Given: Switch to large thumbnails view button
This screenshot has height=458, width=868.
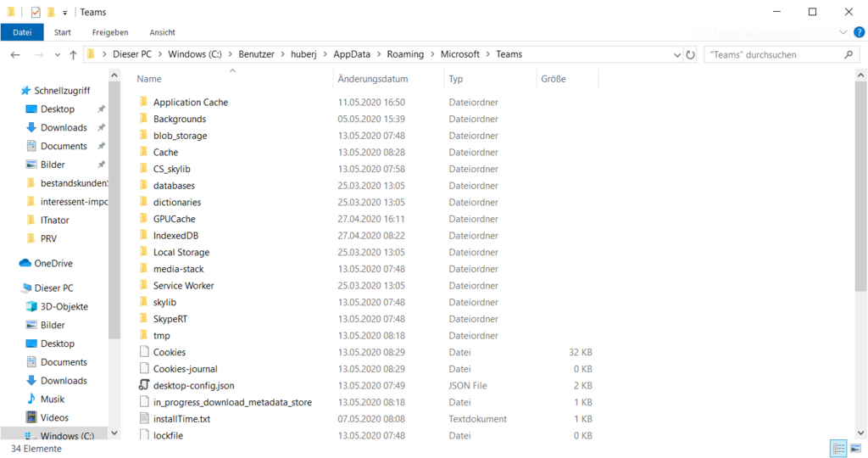Looking at the screenshot, I should 855,448.
